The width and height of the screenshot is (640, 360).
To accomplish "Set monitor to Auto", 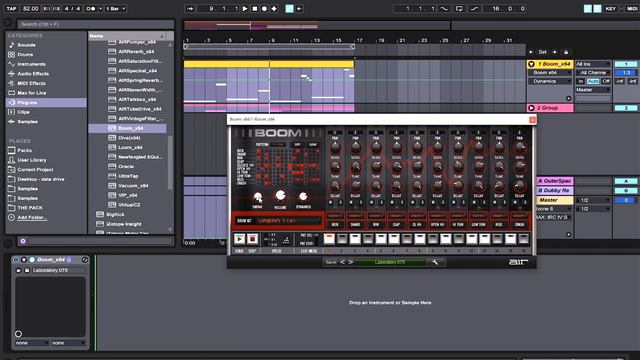I will tap(593, 81).
